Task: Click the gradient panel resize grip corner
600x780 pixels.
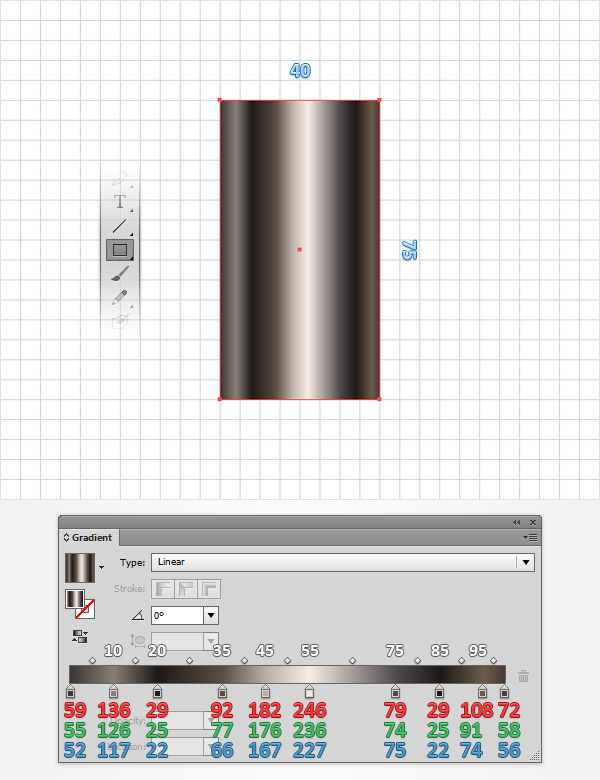Action: 535,757
